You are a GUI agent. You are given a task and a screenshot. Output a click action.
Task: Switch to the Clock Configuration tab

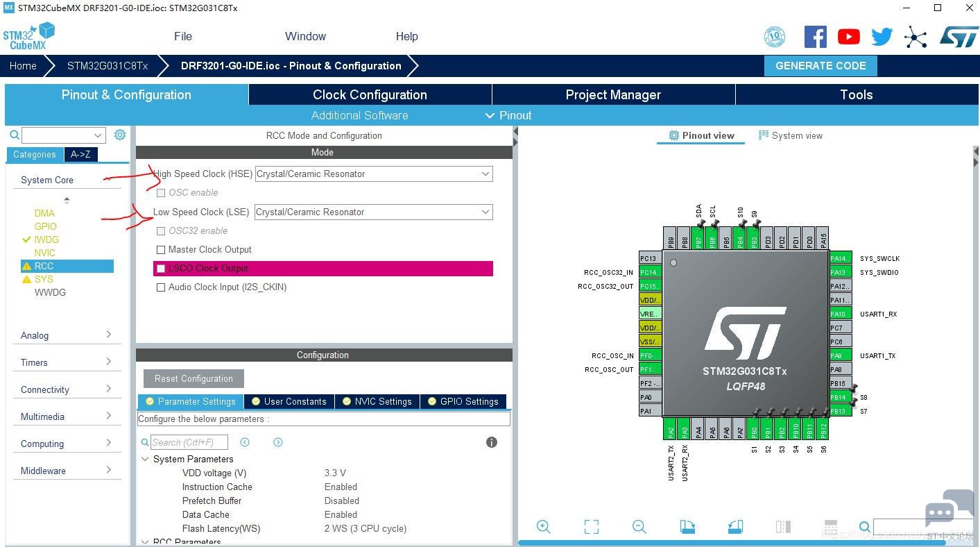[x=370, y=95]
